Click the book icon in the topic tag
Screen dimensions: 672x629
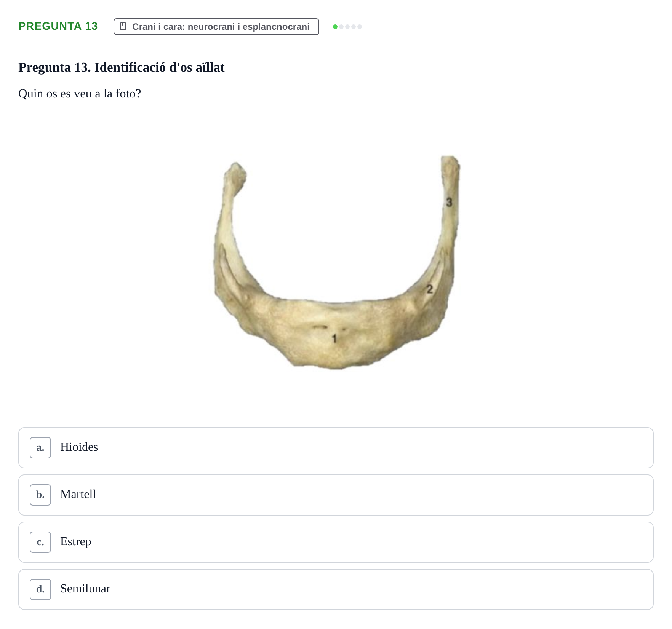point(123,27)
